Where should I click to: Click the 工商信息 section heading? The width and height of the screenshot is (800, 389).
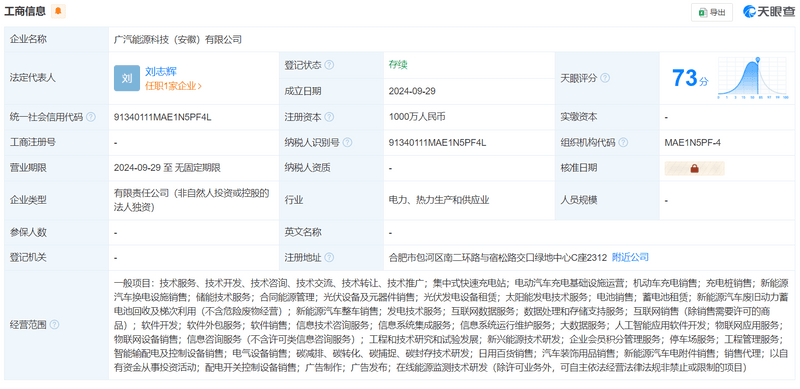(25, 11)
